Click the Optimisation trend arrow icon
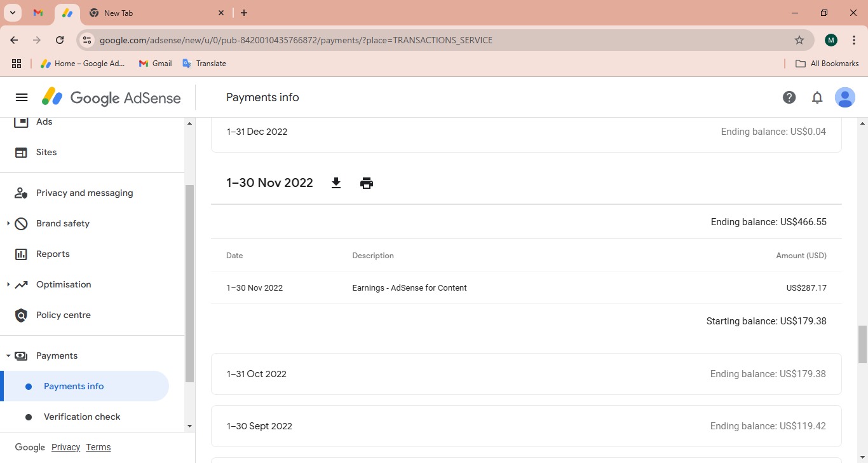This screenshot has height=463, width=868. (21, 284)
